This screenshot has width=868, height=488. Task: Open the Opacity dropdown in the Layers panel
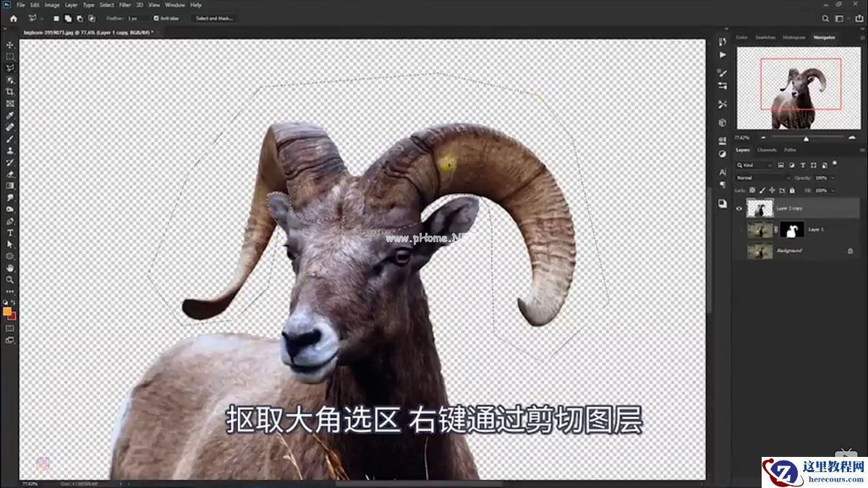pyautogui.click(x=833, y=178)
